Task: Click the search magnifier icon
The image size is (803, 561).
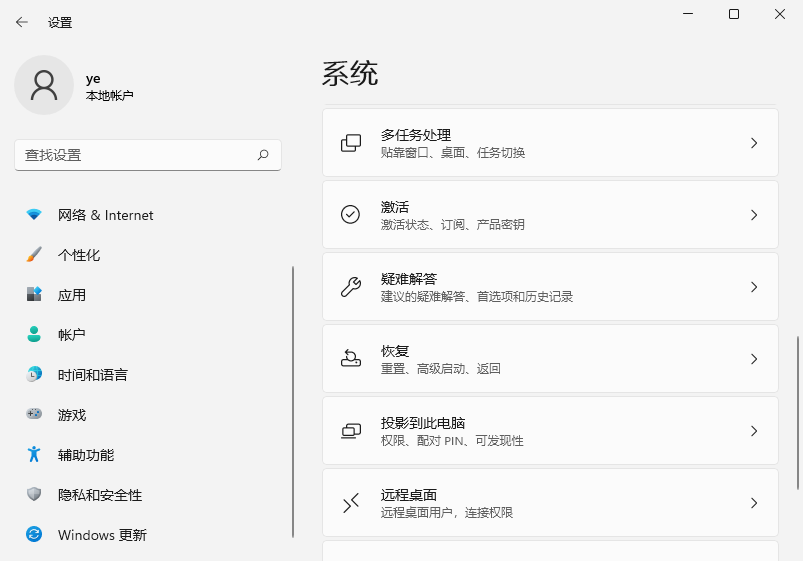Action: point(263,155)
